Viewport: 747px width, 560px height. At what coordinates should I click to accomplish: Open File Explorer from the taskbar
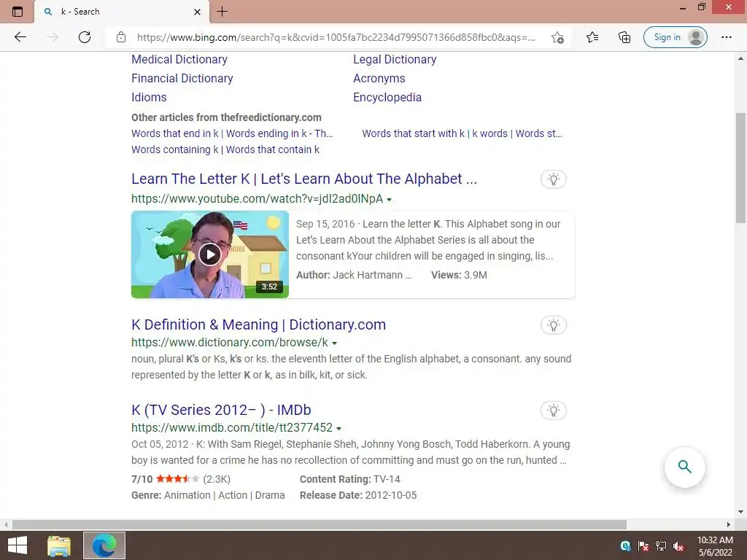pyautogui.click(x=59, y=545)
